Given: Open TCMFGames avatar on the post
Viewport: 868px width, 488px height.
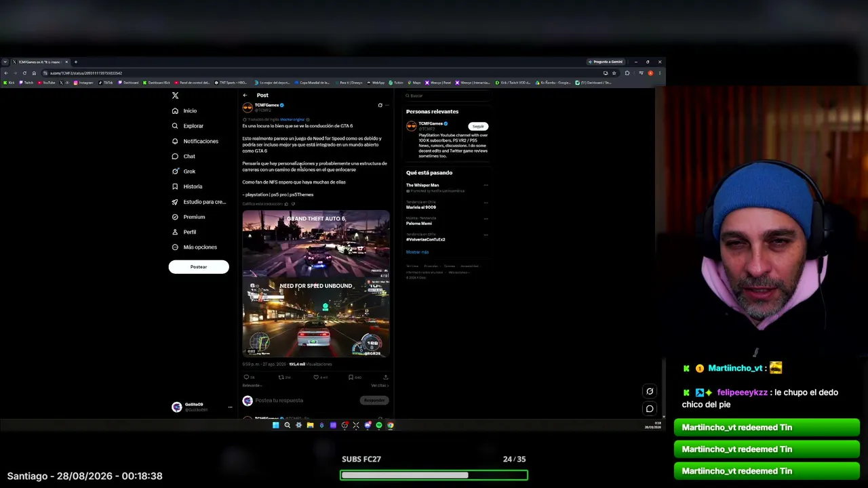Looking at the screenshot, I should tap(248, 107).
